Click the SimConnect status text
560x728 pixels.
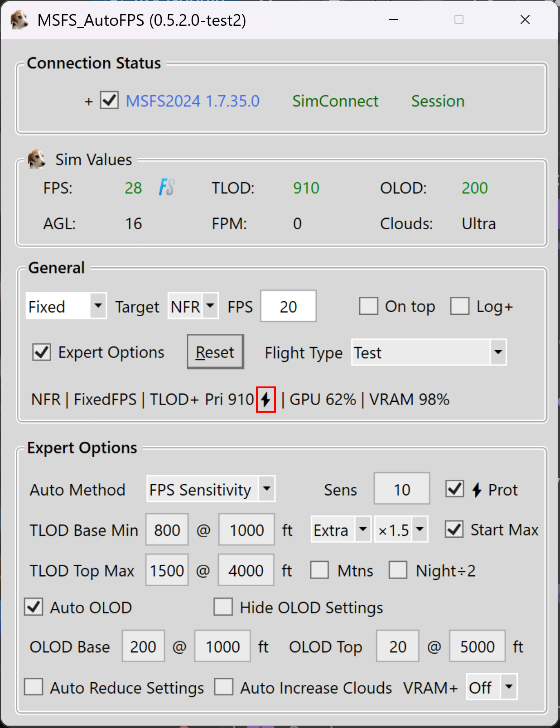coord(335,101)
